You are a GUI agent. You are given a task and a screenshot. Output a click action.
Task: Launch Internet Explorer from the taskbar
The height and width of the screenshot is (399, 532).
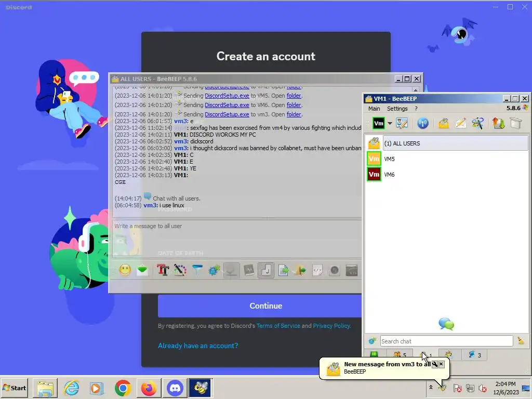(71, 388)
